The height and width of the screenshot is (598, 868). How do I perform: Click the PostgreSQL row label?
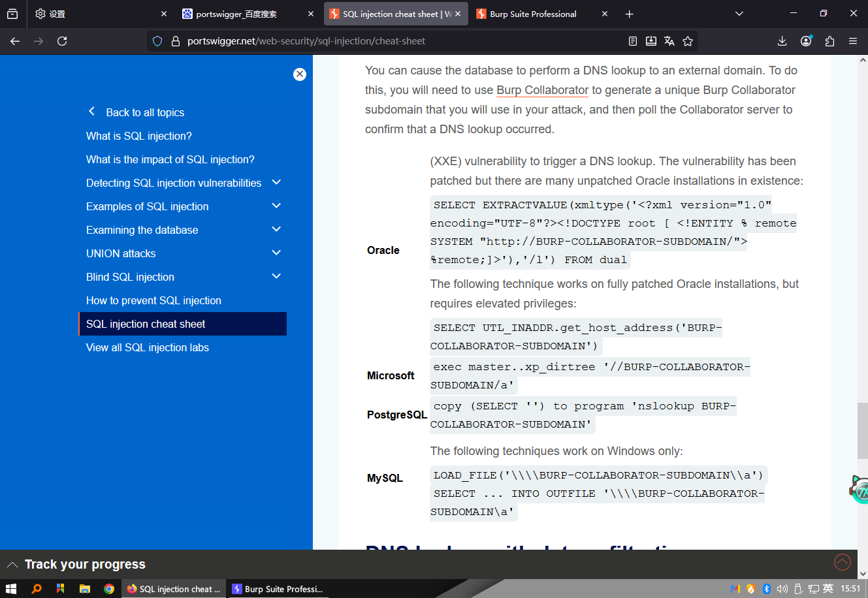coord(397,415)
